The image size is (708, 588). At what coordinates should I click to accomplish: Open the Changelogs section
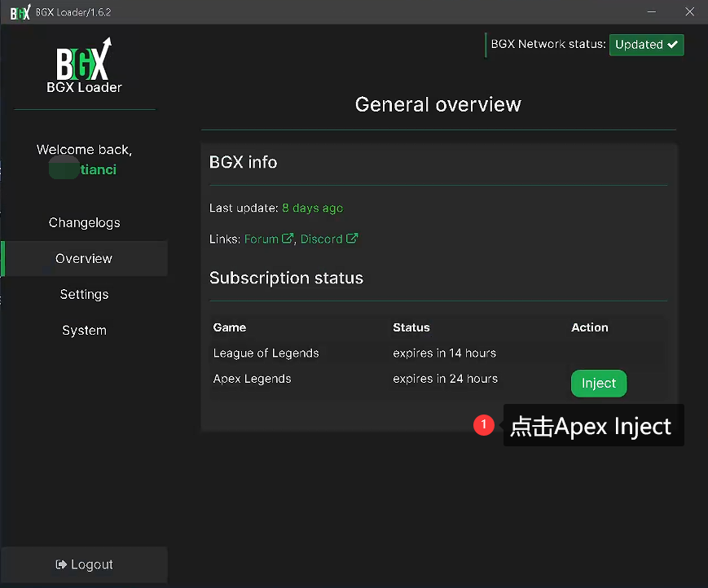[x=85, y=222]
